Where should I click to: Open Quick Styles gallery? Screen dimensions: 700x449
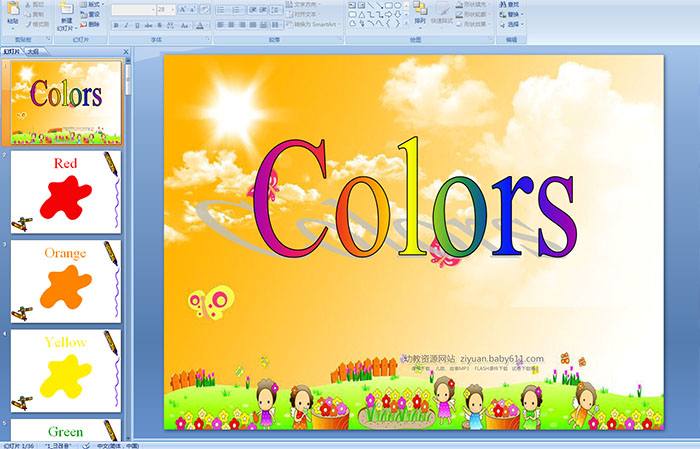[x=442, y=16]
